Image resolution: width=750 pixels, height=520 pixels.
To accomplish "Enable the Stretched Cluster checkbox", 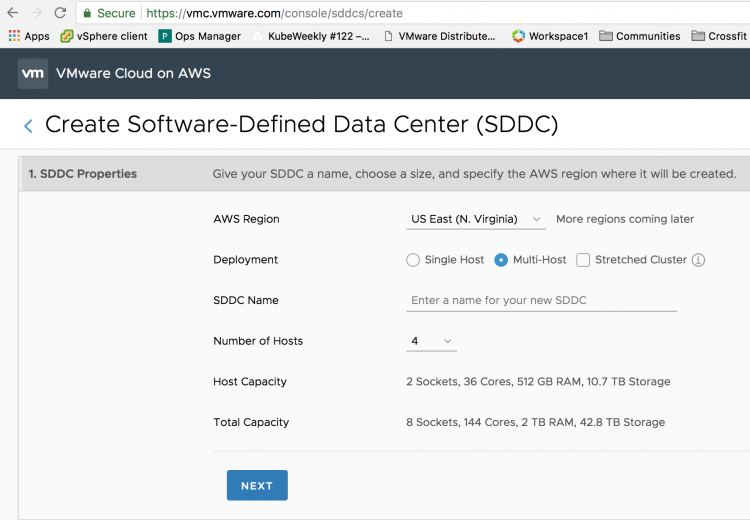I will [x=583, y=260].
